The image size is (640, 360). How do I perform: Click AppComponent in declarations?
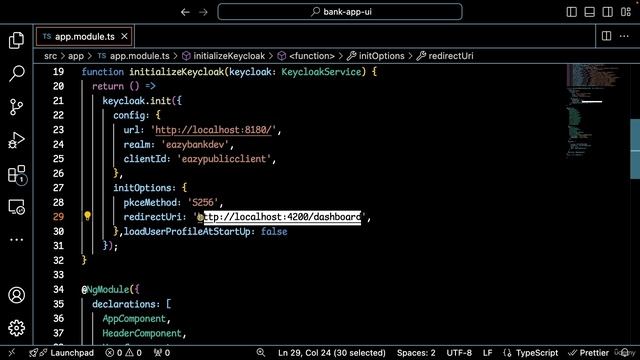pos(134,319)
